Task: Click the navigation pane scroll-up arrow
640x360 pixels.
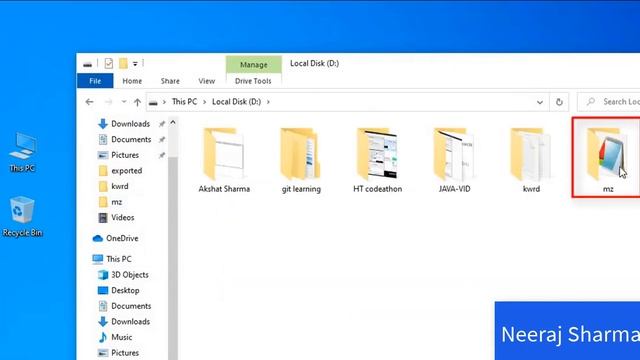Action: click(x=173, y=122)
